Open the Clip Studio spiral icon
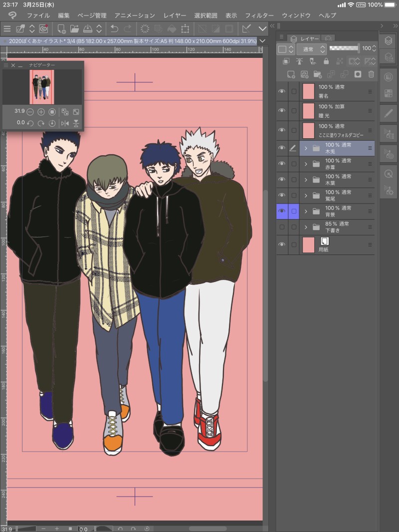Image resolution: width=399 pixels, height=532 pixels. (x=43, y=29)
